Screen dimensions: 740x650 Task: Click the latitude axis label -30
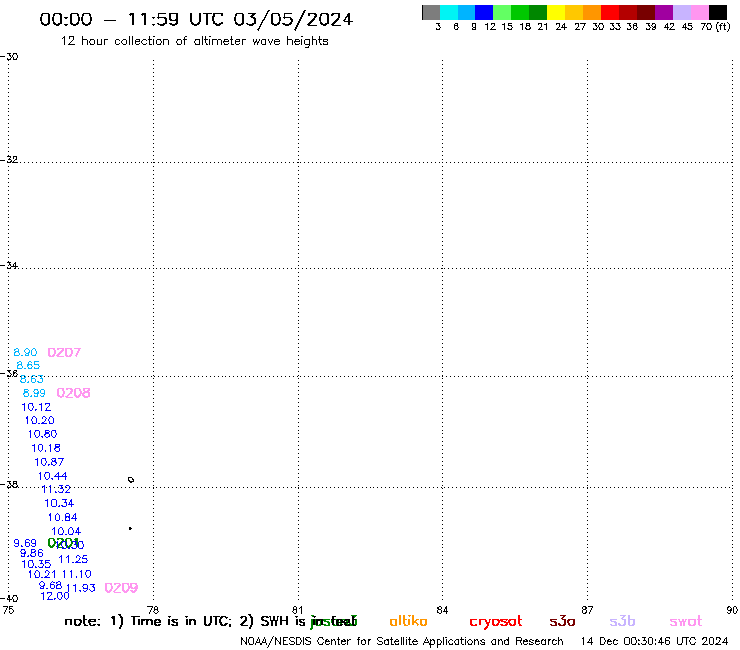tap(9, 57)
